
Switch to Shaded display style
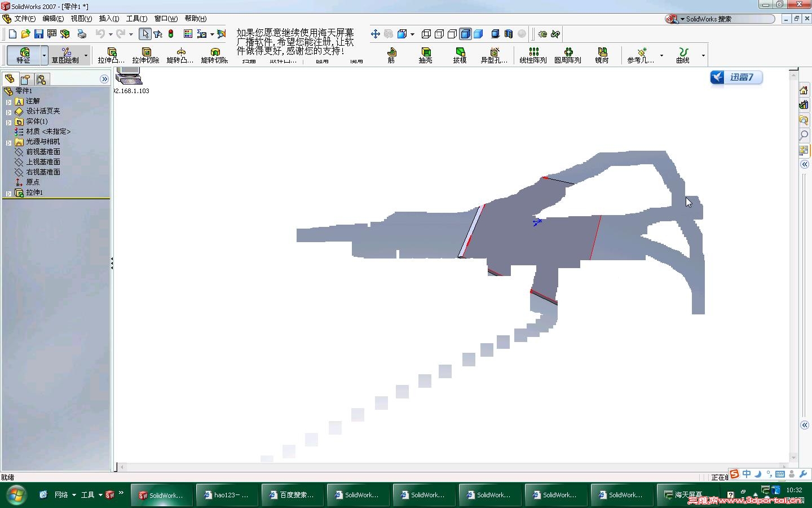[478, 34]
